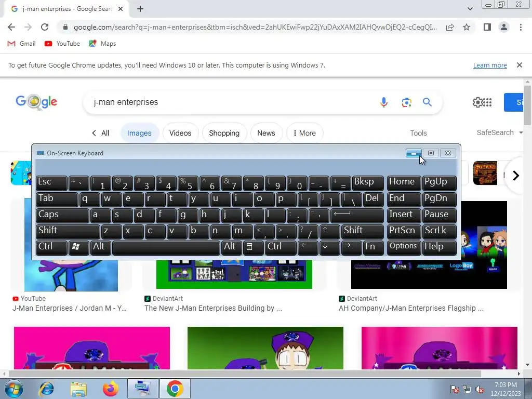532x399 pixels.
Task: Open Windows Start menu
Action: pyautogui.click(x=14, y=389)
